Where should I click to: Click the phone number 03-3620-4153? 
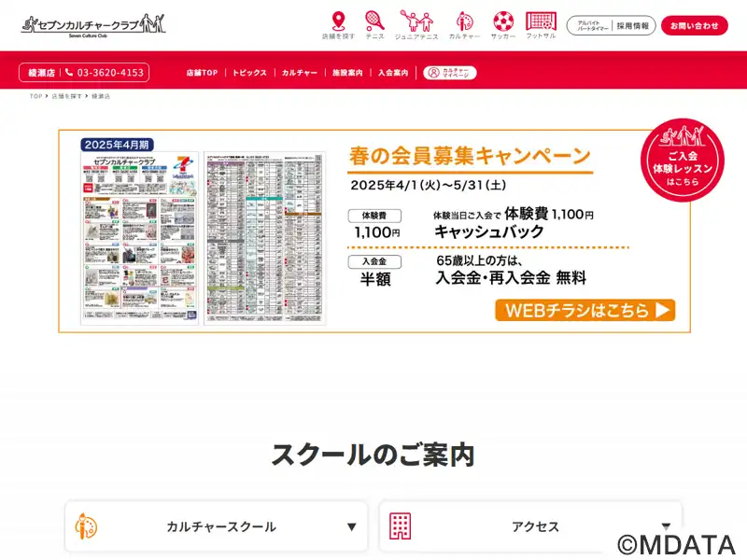click(x=110, y=73)
